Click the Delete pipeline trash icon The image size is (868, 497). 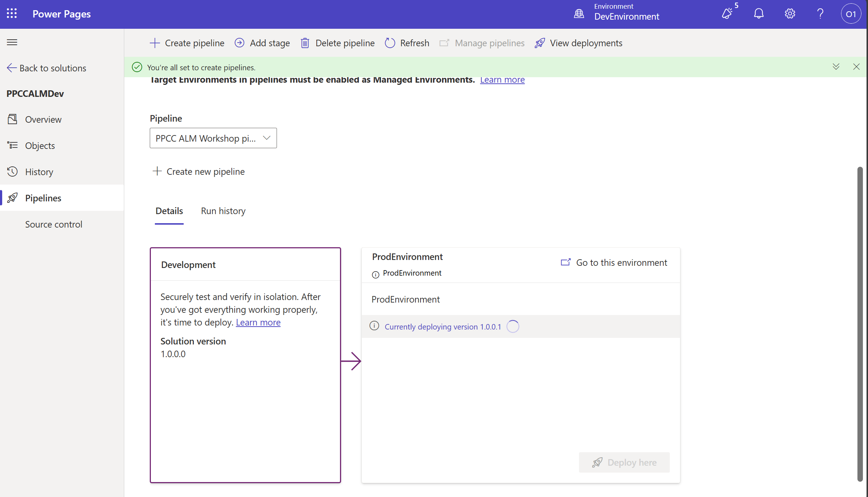coord(305,43)
